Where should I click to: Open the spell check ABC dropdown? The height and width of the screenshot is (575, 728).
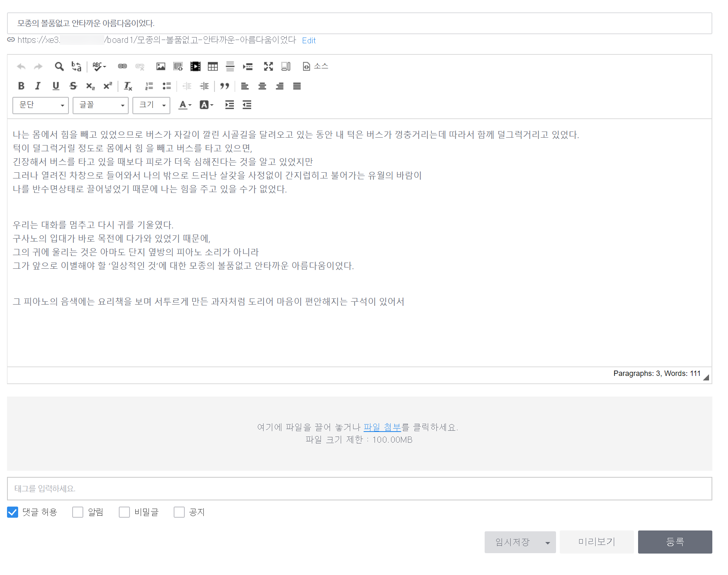(x=99, y=66)
